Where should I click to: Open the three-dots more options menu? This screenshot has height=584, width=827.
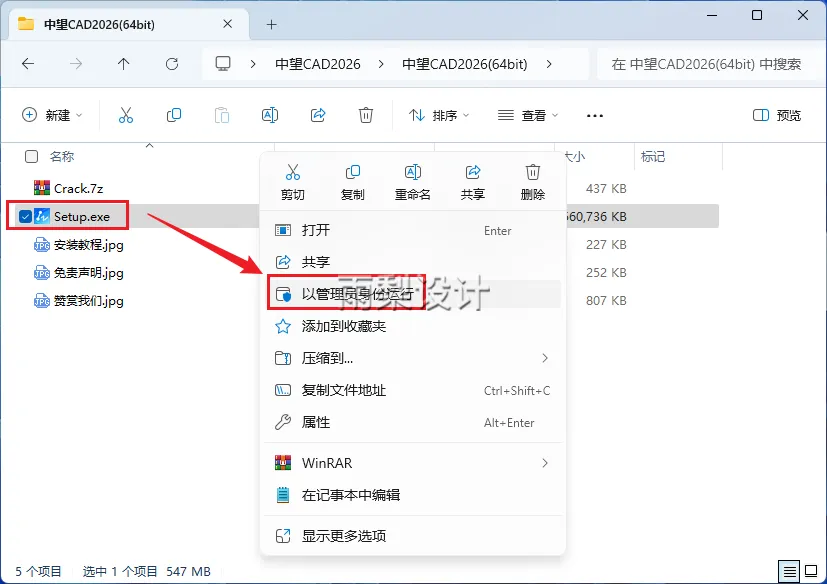click(x=595, y=116)
